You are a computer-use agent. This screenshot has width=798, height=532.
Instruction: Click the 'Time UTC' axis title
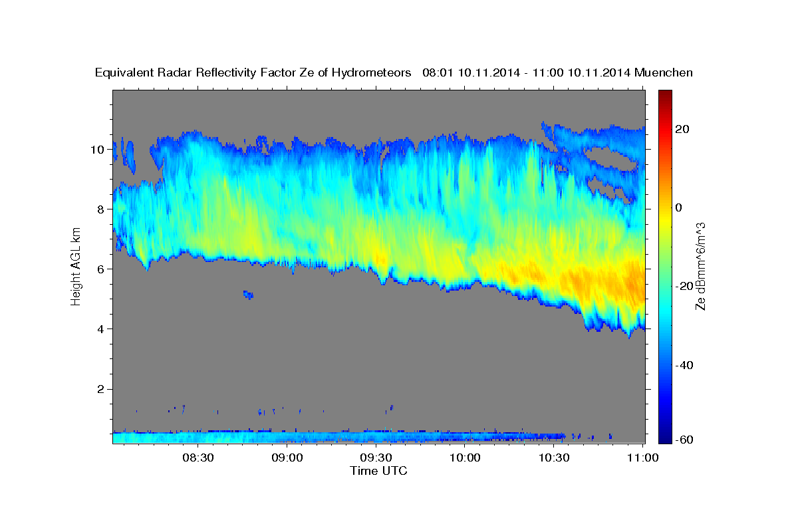click(378, 471)
